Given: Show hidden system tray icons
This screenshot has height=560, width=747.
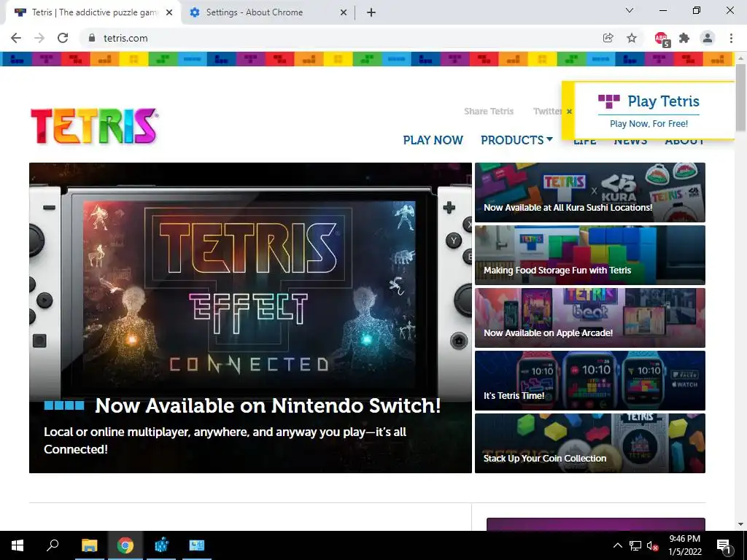Looking at the screenshot, I should (617, 545).
